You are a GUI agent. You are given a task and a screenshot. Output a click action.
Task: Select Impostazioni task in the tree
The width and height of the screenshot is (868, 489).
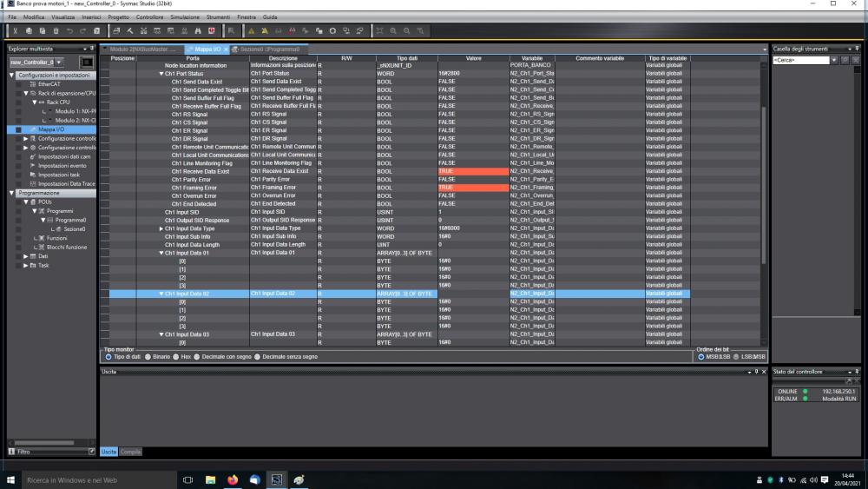coord(59,175)
